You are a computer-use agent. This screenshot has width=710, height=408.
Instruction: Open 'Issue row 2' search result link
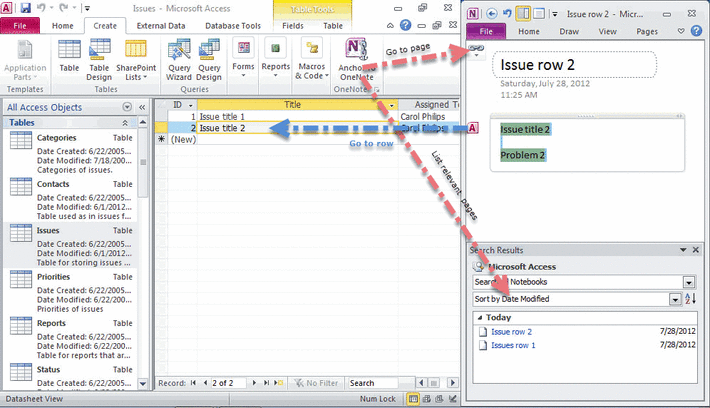[511, 332]
